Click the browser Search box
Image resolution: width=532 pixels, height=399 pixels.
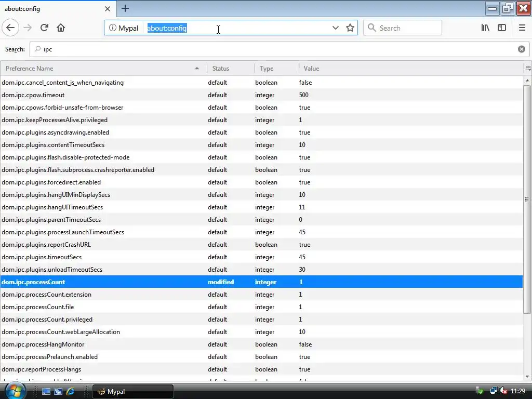(403, 28)
